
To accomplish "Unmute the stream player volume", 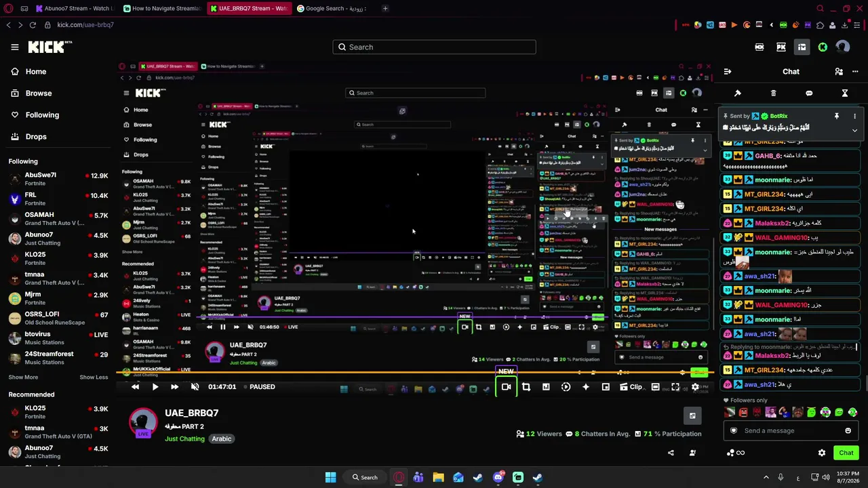I will coord(195,386).
